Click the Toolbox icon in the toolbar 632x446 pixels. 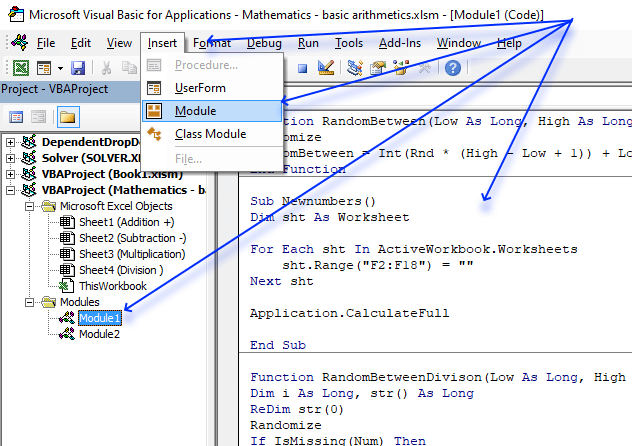424,67
